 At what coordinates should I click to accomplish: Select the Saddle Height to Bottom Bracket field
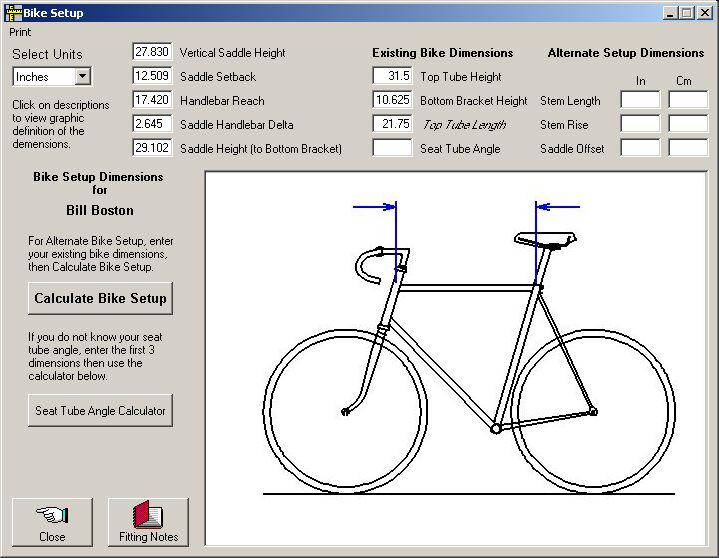click(152, 148)
